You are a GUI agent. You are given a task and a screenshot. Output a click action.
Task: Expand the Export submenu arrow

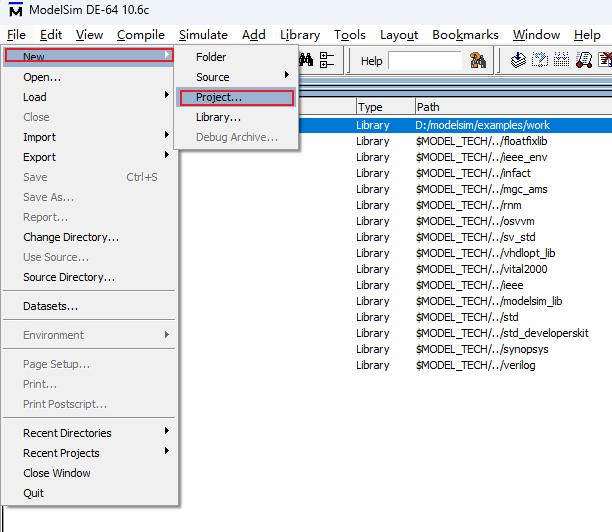167,155
